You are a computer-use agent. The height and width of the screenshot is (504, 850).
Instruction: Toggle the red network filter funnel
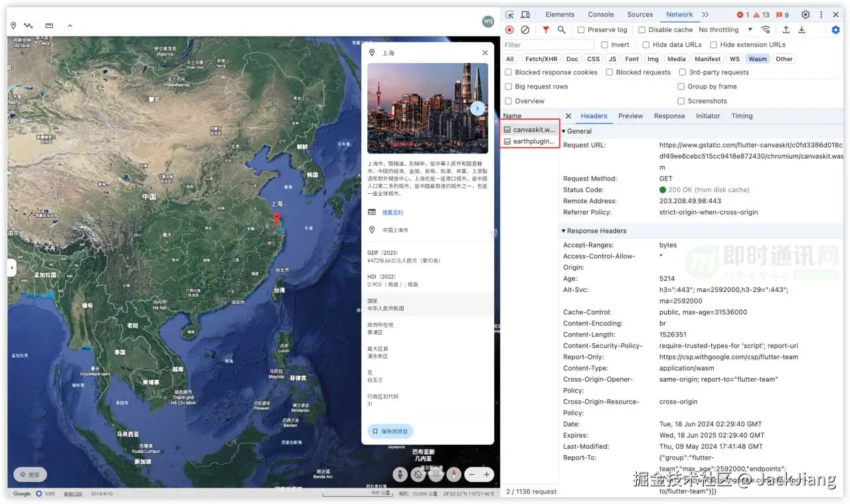pos(546,30)
